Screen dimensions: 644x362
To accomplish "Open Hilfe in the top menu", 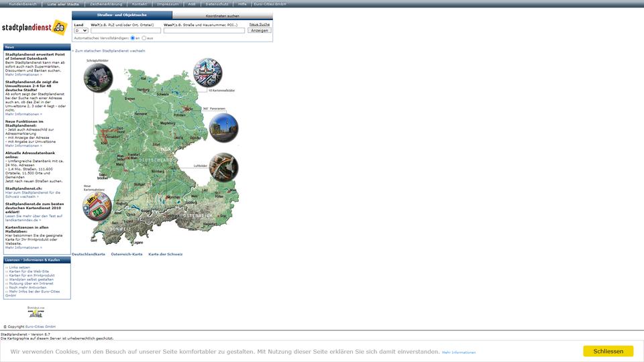I will pyautogui.click(x=242, y=4).
